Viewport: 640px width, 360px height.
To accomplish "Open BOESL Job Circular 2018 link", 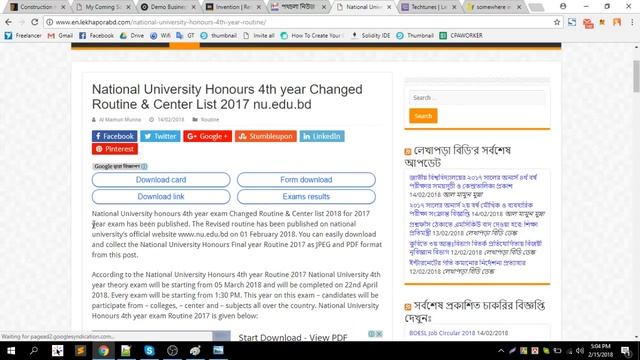I will (x=442, y=333).
